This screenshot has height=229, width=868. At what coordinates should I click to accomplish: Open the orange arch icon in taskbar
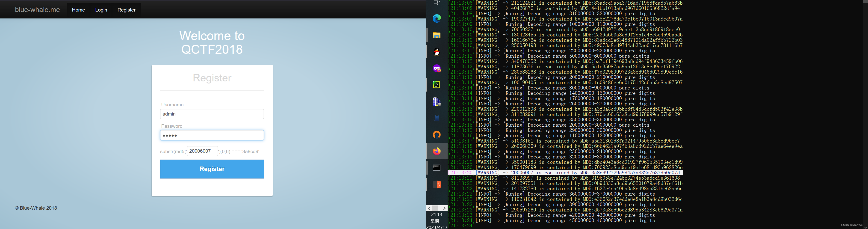click(437, 135)
